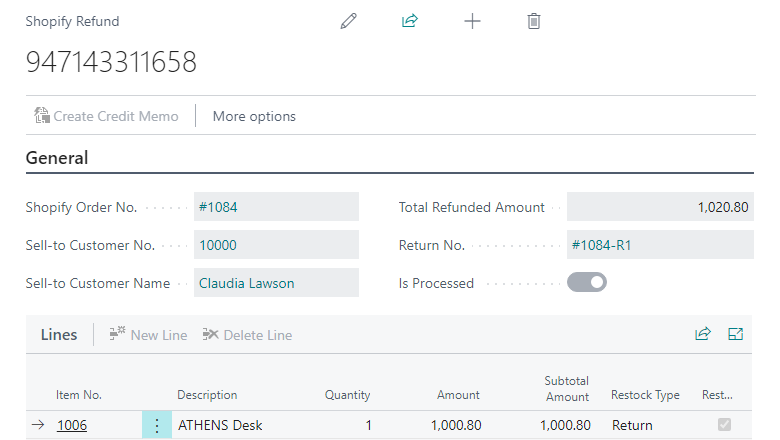The height and width of the screenshot is (440, 780).
Task: Click the expand icon in the Lines section
Action: 735,334
